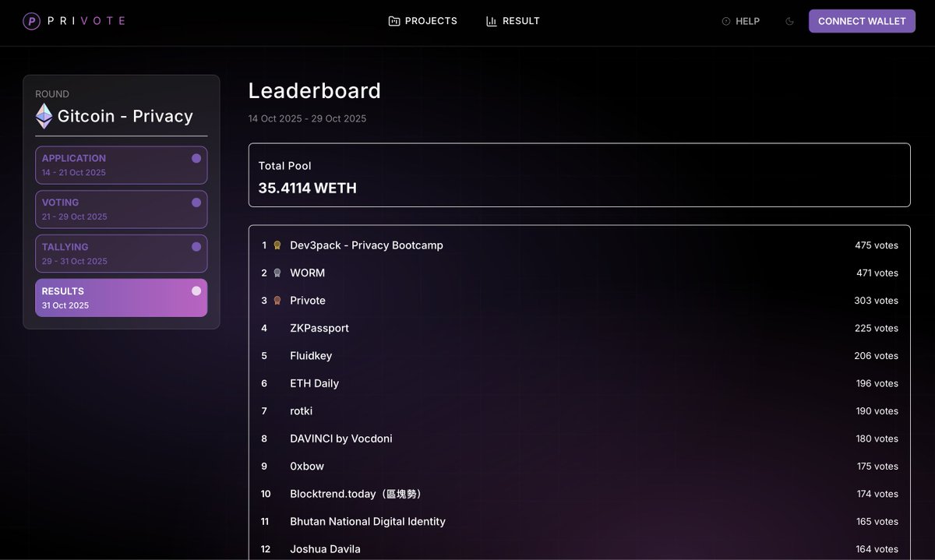The image size is (935, 560).
Task: Click the Result bar chart icon
Action: point(491,21)
